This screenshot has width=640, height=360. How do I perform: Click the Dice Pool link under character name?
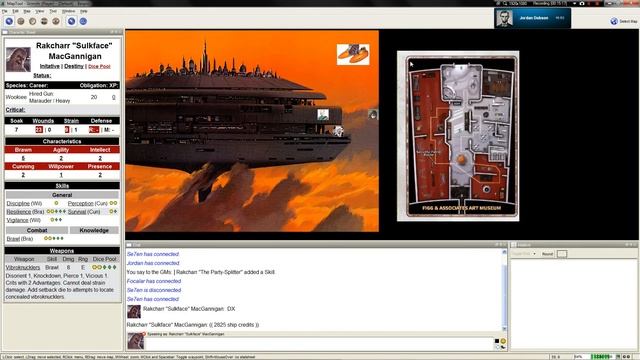tap(99, 66)
